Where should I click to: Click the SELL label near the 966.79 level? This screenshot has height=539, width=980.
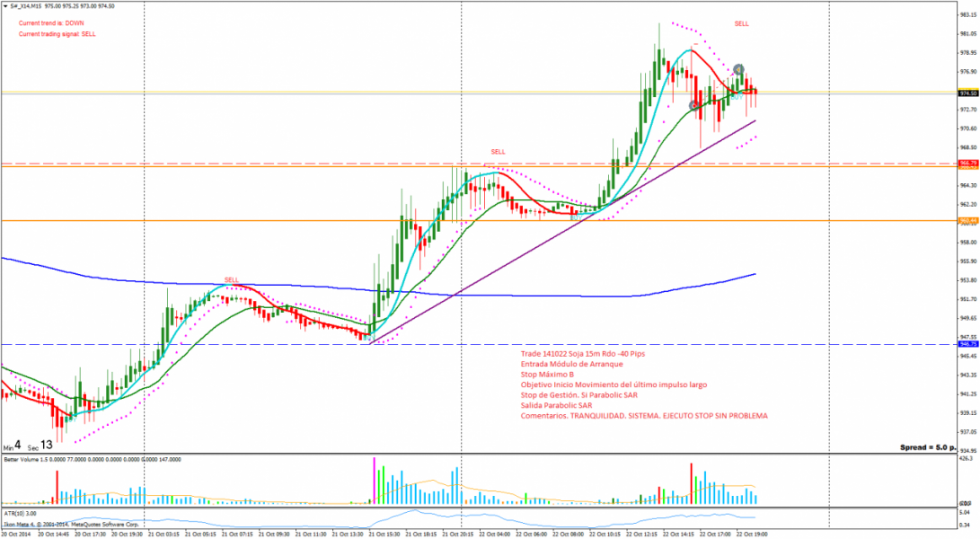[498, 152]
